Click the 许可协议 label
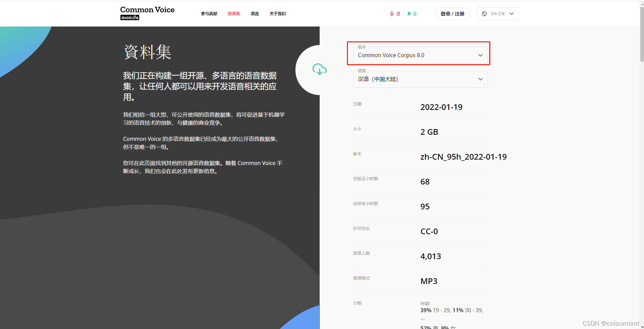The width and height of the screenshot is (644, 329). (x=361, y=229)
